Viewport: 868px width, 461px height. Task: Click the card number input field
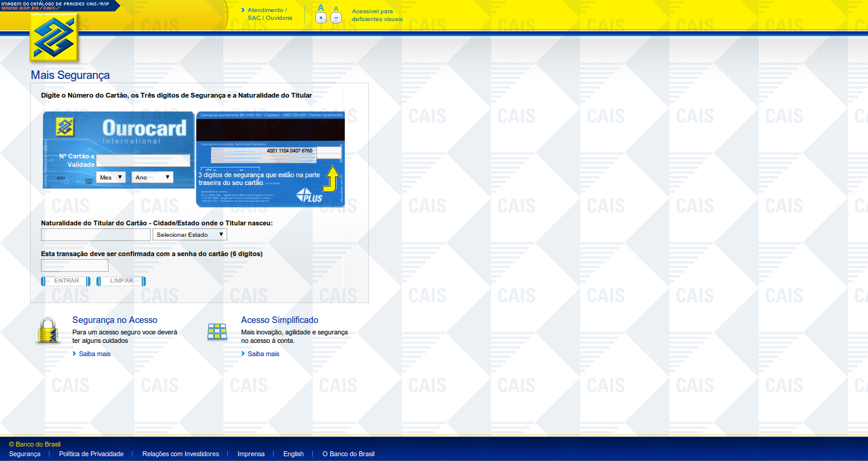pyautogui.click(x=143, y=160)
